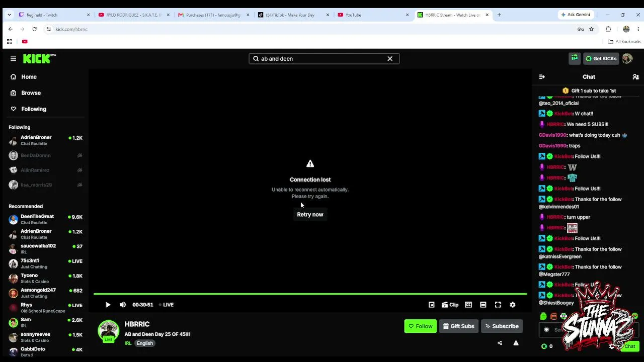This screenshot has height=362, width=644.
Task: Click the IRL category link under the title
Action: 128,343
